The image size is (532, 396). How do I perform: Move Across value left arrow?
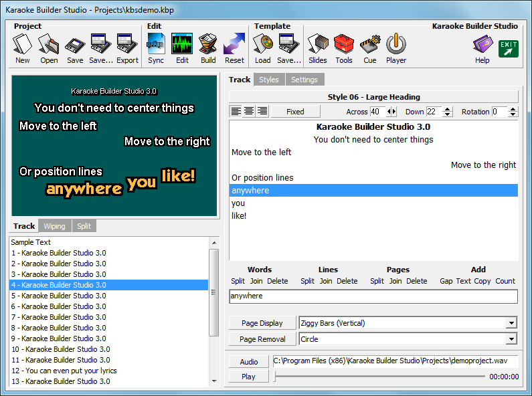click(389, 111)
